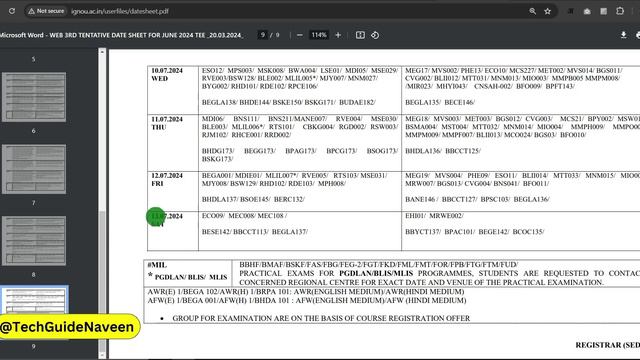Click course code 'BHDLA136' in the table

(x=423, y=151)
